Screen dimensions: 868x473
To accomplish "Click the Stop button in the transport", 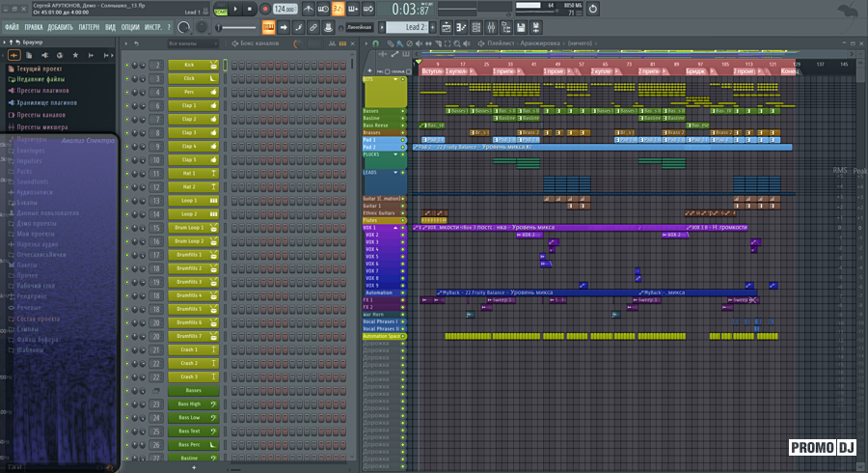I will pyautogui.click(x=250, y=10).
